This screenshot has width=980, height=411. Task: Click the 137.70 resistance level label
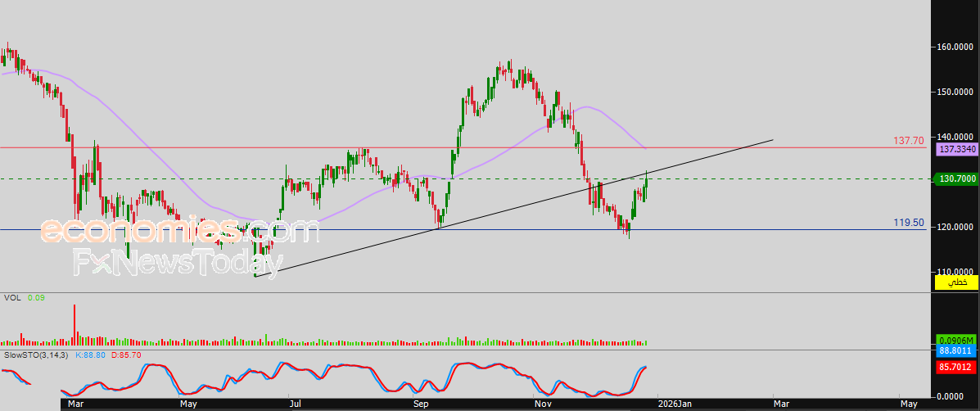click(x=910, y=141)
